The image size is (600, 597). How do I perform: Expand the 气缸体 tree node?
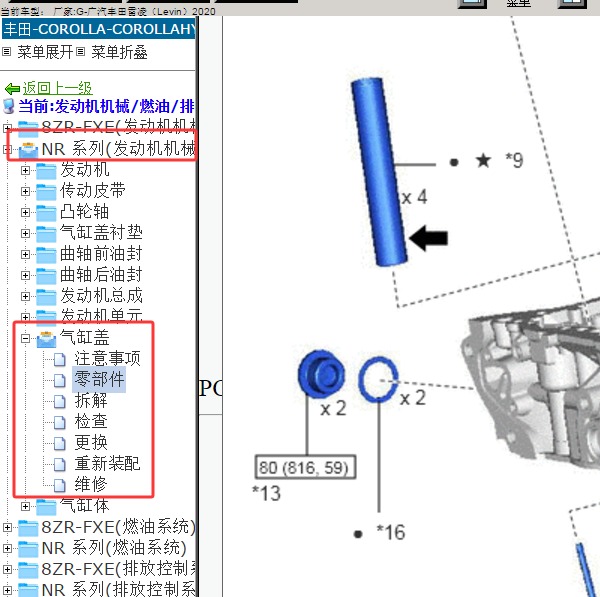tap(25, 506)
